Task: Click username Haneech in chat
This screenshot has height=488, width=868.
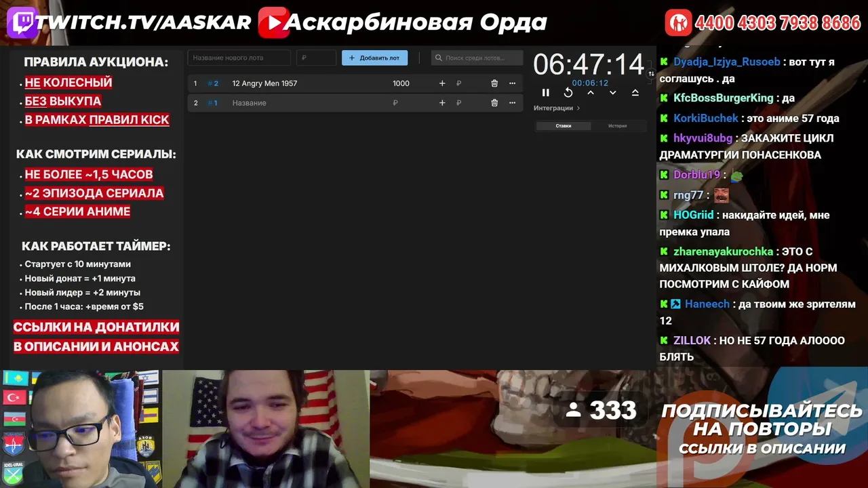Action: (x=707, y=304)
